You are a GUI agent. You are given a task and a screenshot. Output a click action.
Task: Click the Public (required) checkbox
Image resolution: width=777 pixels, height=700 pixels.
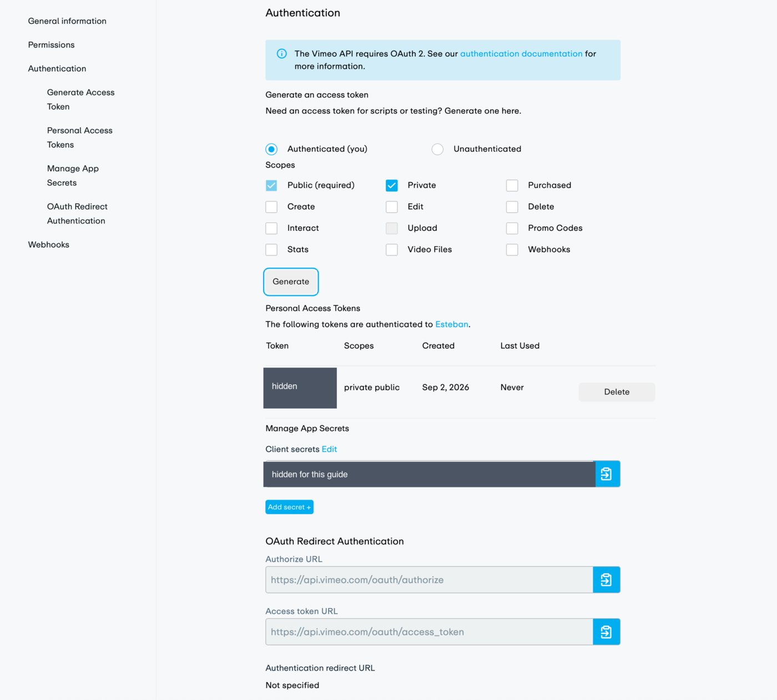pyautogui.click(x=271, y=185)
